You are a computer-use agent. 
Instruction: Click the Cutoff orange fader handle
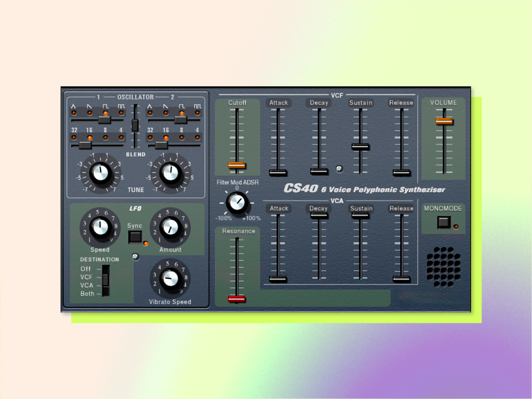coord(237,165)
